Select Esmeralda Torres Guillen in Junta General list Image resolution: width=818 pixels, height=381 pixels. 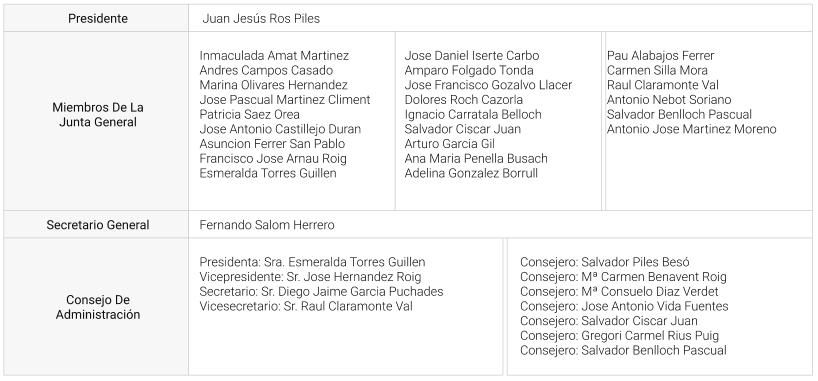click(268, 173)
